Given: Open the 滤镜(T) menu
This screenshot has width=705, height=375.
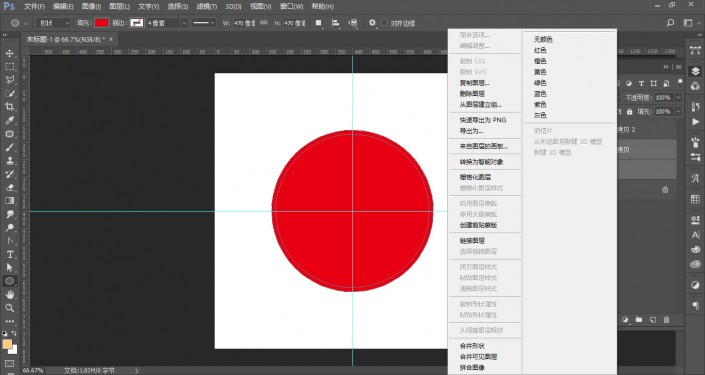Looking at the screenshot, I should [x=207, y=7].
